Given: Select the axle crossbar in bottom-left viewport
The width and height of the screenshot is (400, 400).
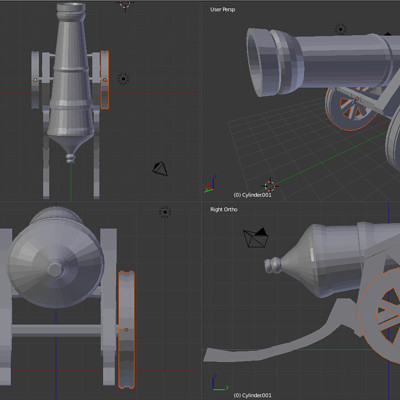Looking at the screenshot, I should click(x=57, y=330).
